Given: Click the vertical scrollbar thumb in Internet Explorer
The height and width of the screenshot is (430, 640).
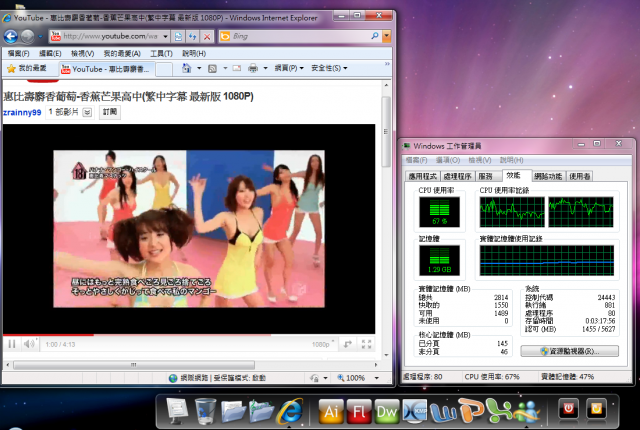Looking at the screenshot, I should click(x=386, y=131).
